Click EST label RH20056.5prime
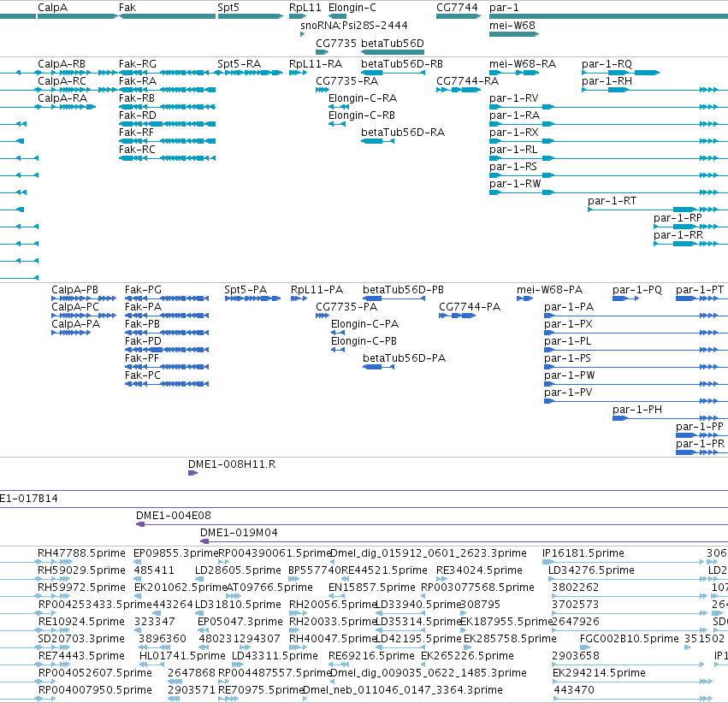The image size is (728, 703). point(333,604)
